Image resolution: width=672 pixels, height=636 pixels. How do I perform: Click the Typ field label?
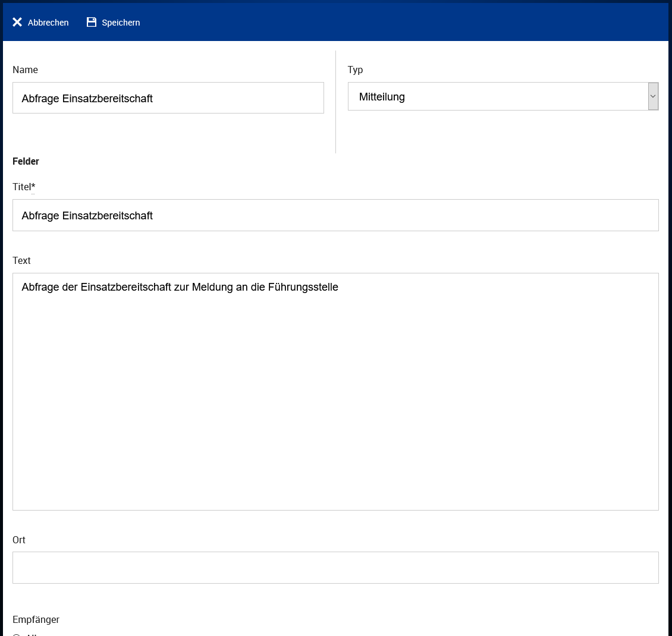pos(355,70)
